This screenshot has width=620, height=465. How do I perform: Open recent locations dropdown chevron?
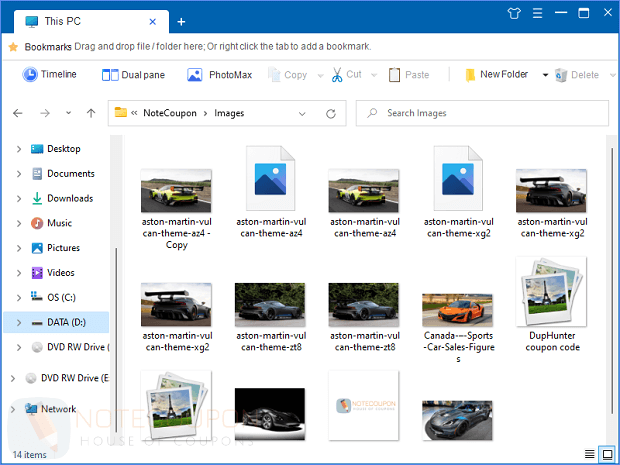click(x=68, y=113)
